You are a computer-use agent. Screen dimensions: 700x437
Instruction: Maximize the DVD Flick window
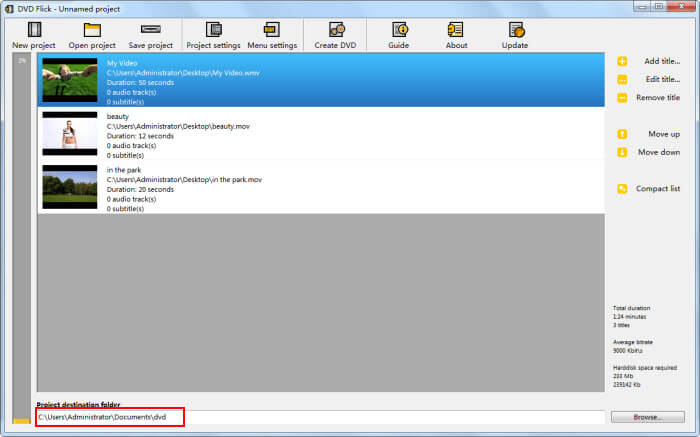click(659, 7)
